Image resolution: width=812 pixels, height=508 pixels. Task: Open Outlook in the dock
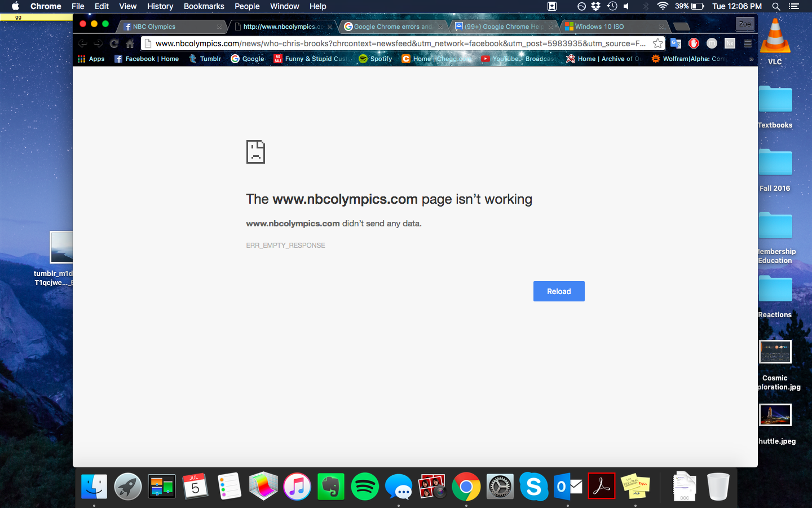[568, 486]
